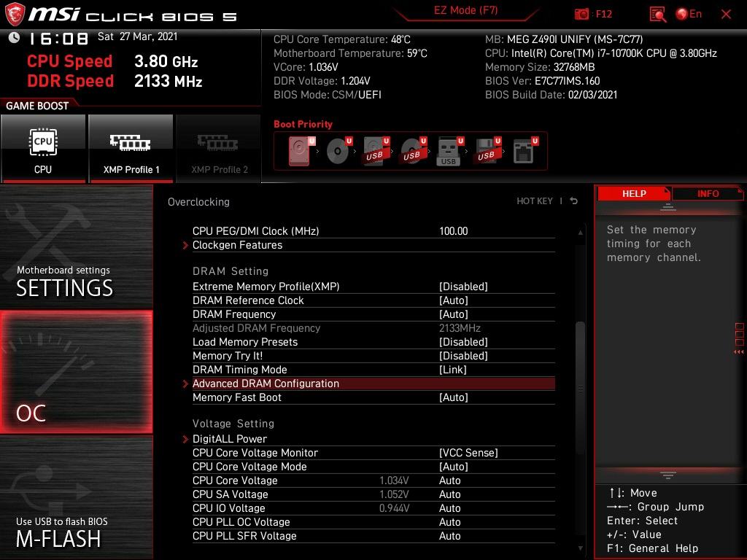Edit CPU PEG/DMI Clock value 100.00
This screenshot has width=747, height=560.
pos(454,231)
